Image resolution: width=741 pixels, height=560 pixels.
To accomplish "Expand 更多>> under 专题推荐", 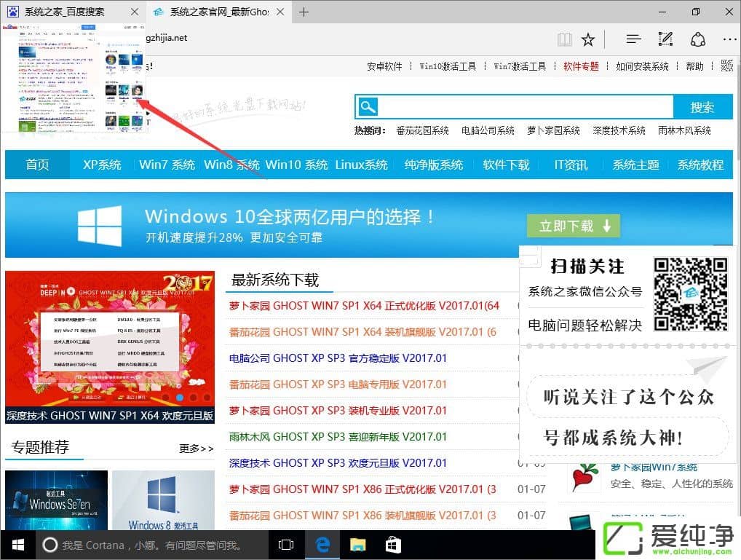I will click(x=195, y=449).
